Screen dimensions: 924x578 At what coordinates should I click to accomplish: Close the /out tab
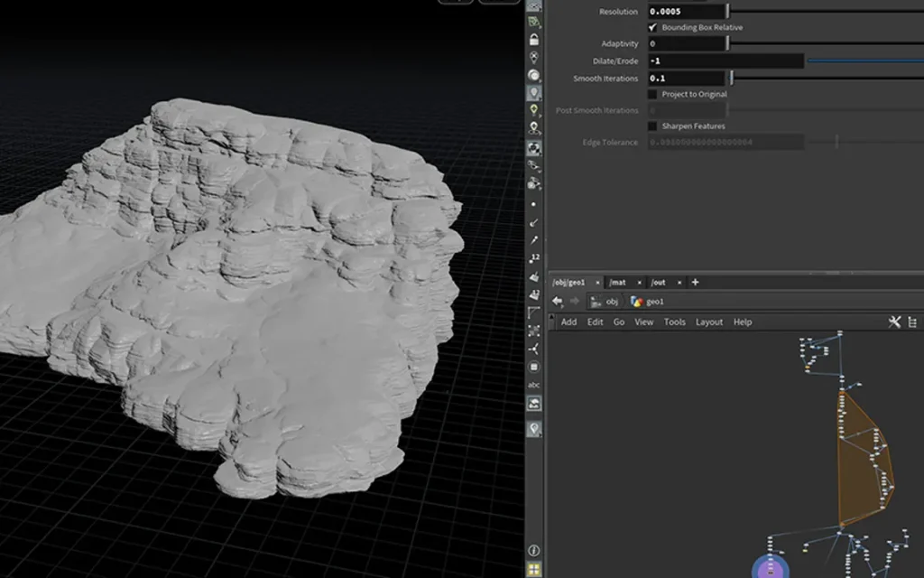[679, 283]
